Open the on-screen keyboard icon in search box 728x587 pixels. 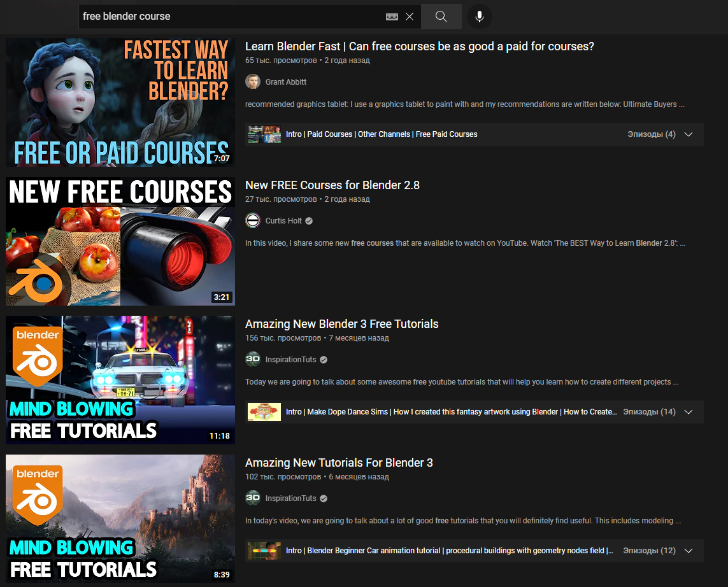(x=392, y=17)
